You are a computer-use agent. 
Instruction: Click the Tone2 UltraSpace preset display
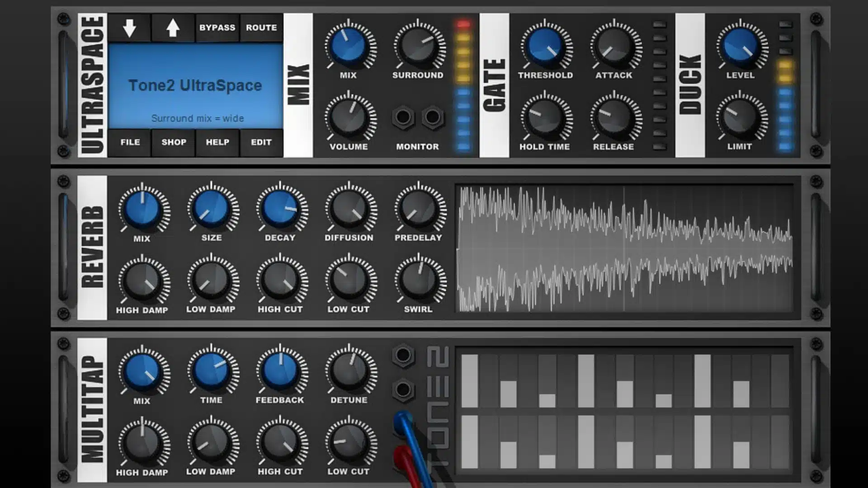click(195, 86)
